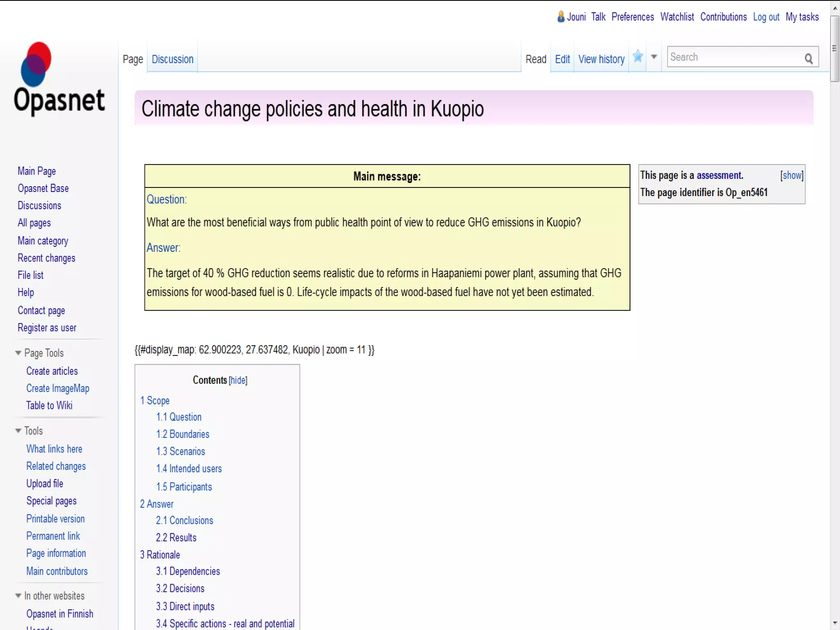Jump to 1.4 Intended users
This screenshot has width=840, height=630.
(189, 469)
